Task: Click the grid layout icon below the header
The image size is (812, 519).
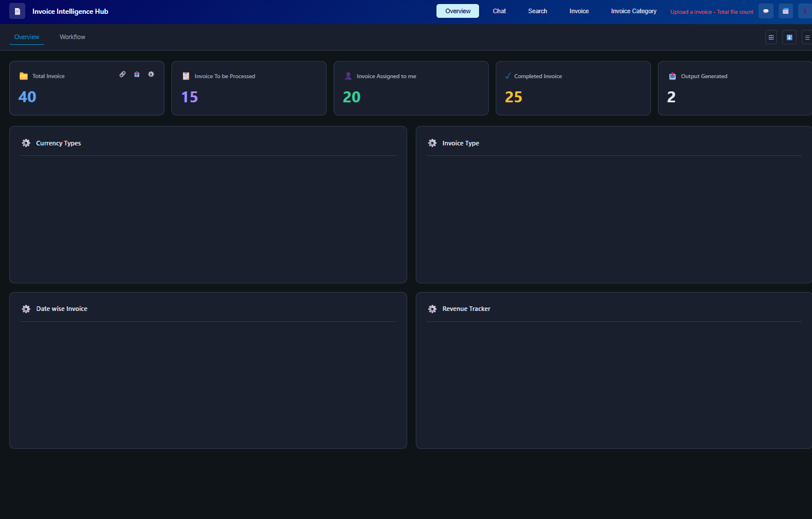Action: coord(771,37)
